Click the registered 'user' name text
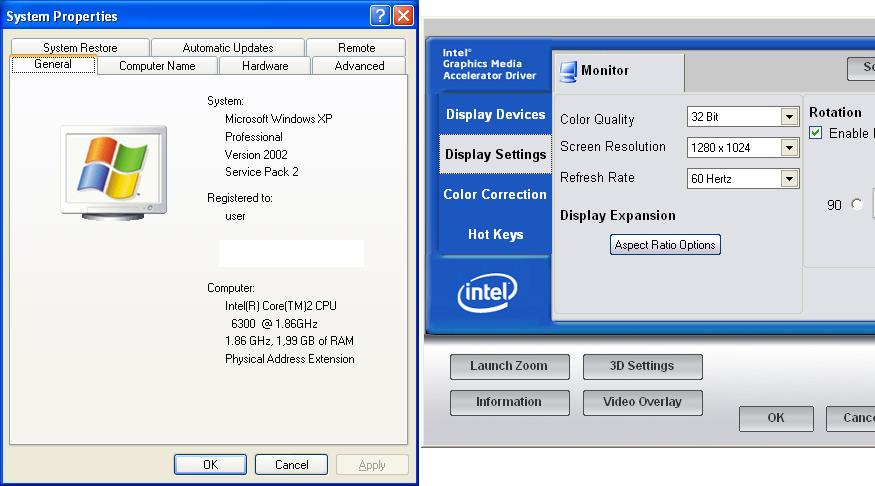Screen dimensions: 875x486 pyautogui.click(x=235, y=216)
